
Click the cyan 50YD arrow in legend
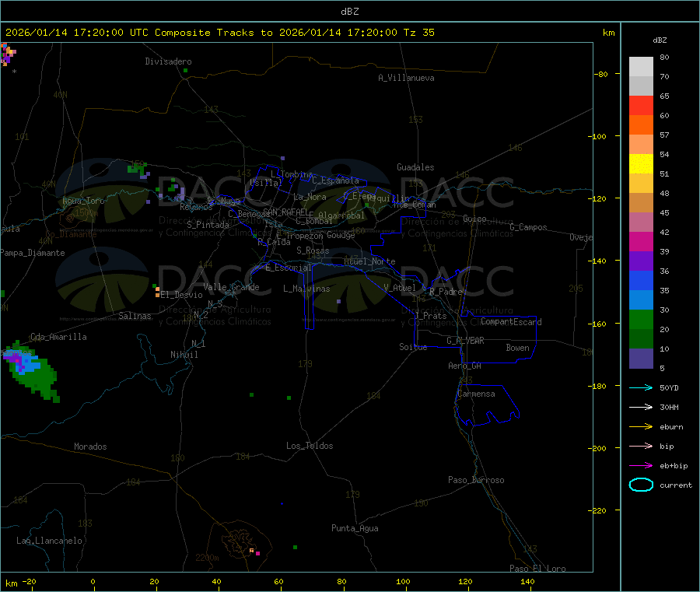pos(641,387)
